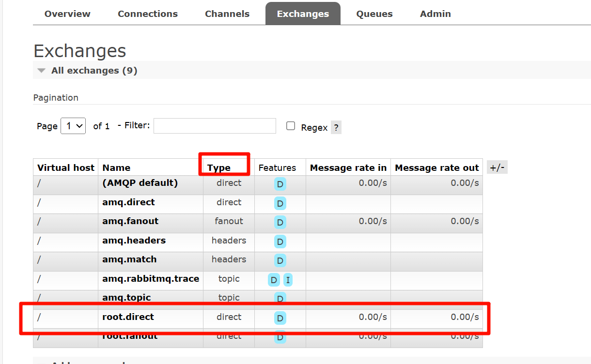This screenshot has height=364, width=591.
Task: Switch to the Queues tab
Action: (x=374, y=14)
